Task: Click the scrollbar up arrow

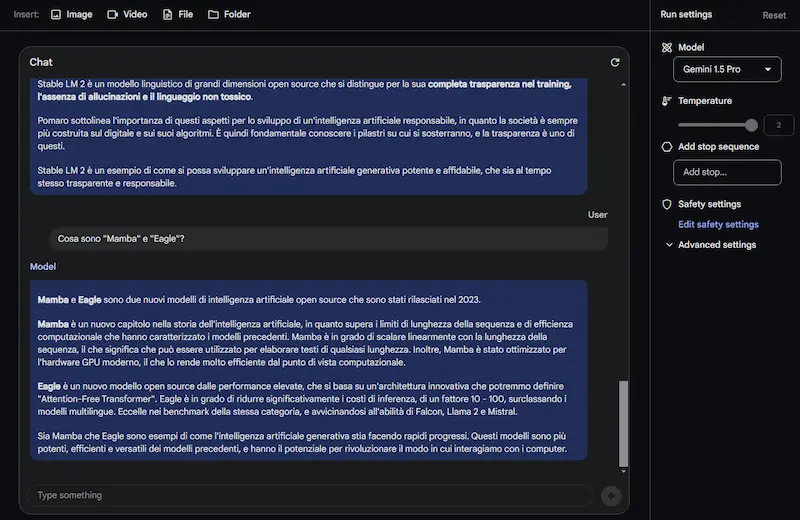Action: [x=623, y=85]
